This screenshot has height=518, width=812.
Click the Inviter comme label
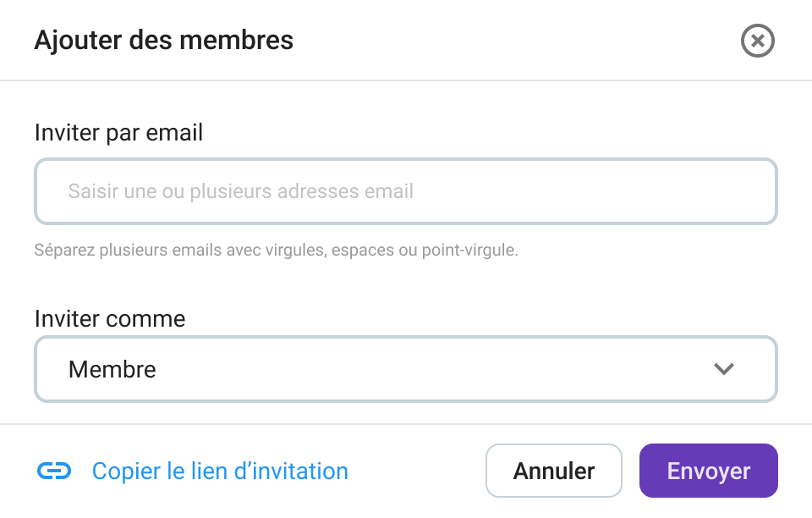click(110, 319)
